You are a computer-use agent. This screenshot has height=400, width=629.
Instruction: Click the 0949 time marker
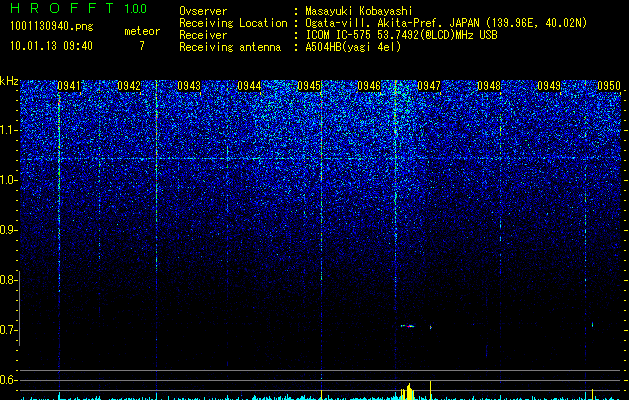(x=549, y=86)
